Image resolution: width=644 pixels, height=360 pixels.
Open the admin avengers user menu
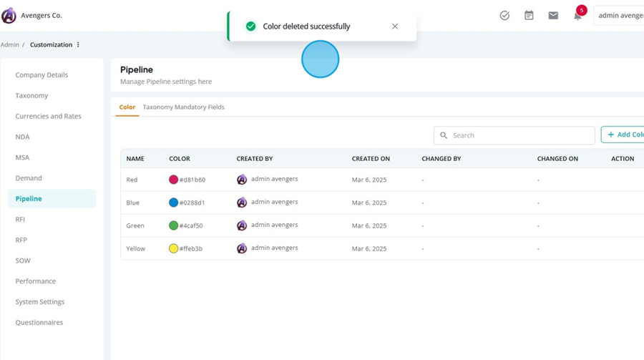(619, 16)
